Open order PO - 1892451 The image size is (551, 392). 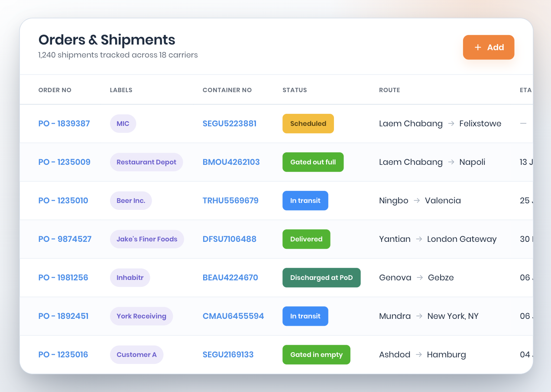pos(64,316)
